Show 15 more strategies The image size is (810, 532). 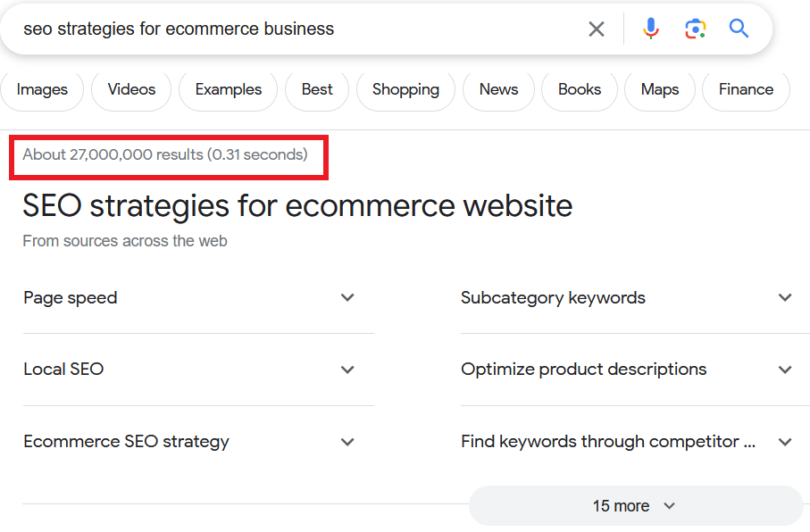(x=635, y=506)
